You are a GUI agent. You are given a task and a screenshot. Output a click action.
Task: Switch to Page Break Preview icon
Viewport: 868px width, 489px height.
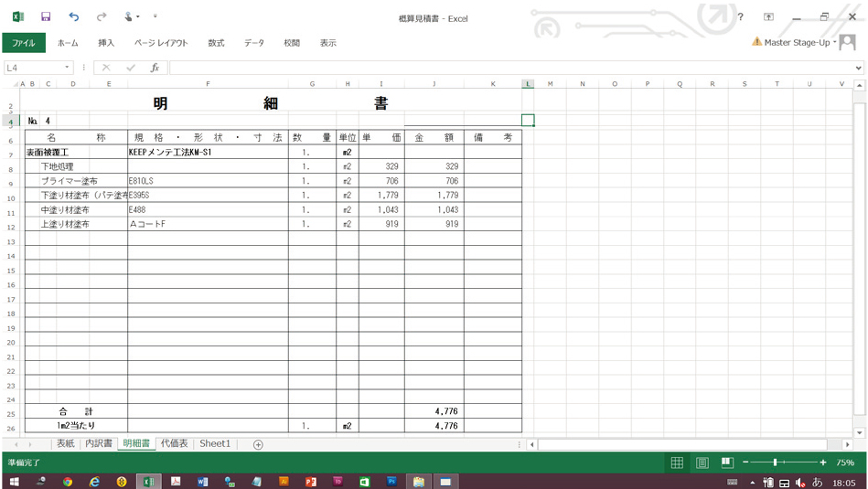[x=727, y=462]
